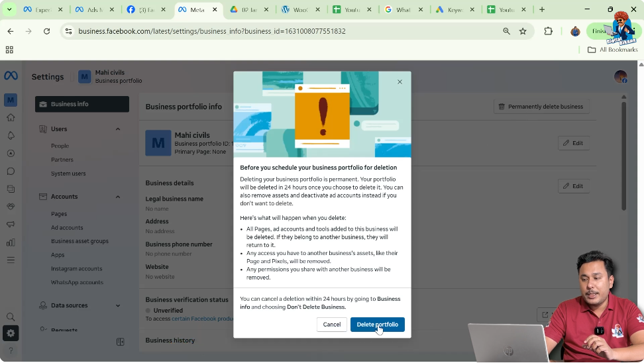Click Edit next to Business details
The image size is (644, 363).
pyautogui.click(x=573, y=186)
